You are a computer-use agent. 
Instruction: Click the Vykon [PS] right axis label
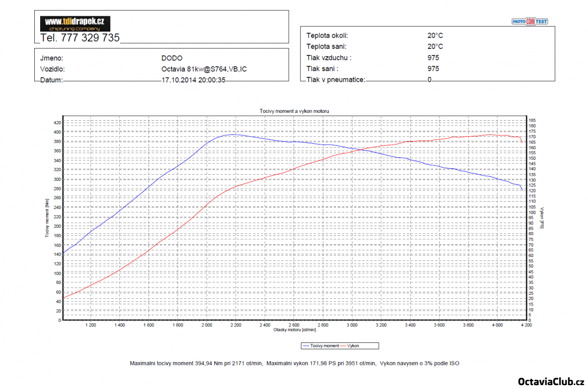pos(542,217)
